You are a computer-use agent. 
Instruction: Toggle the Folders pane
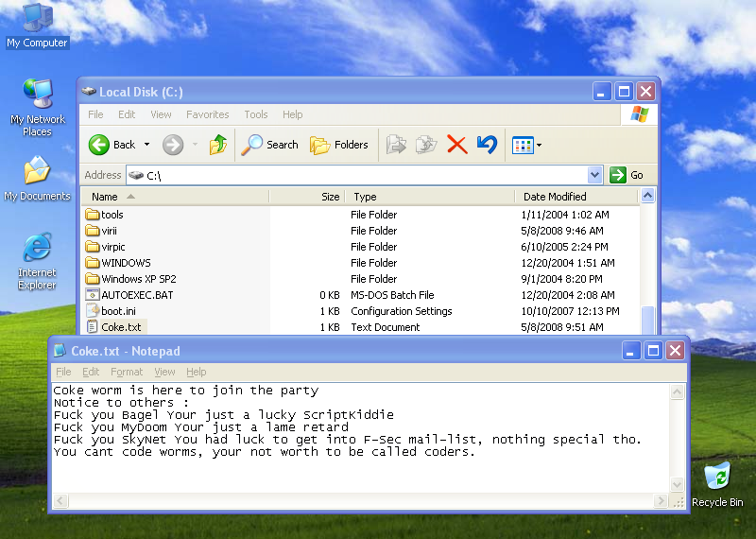click(x=339, y=145)
